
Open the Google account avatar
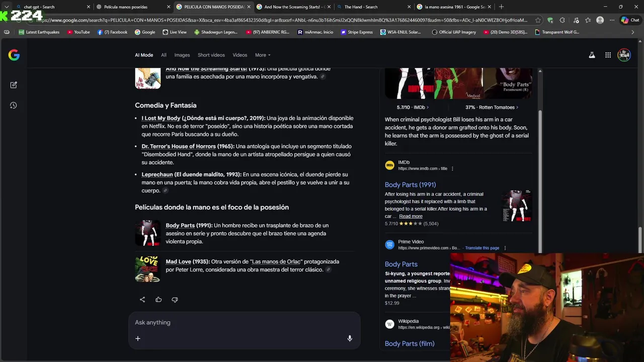point(624,55)
